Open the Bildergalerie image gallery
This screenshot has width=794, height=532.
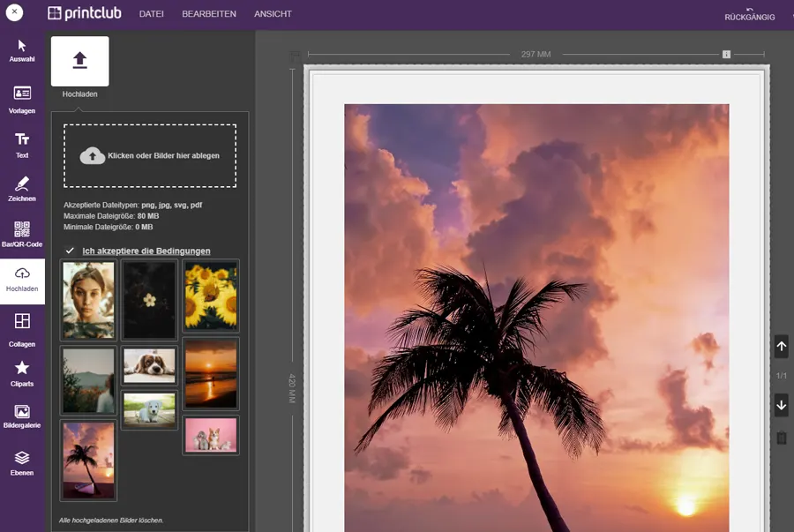22,416
